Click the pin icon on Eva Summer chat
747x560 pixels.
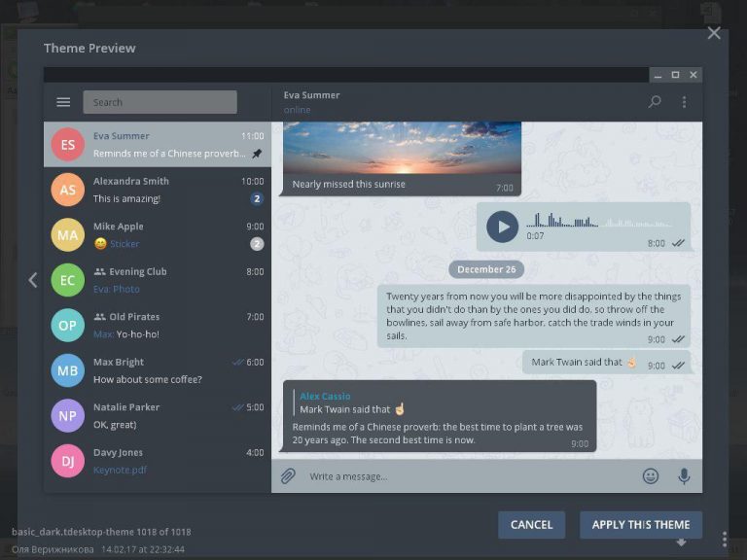tap(257, 154)
